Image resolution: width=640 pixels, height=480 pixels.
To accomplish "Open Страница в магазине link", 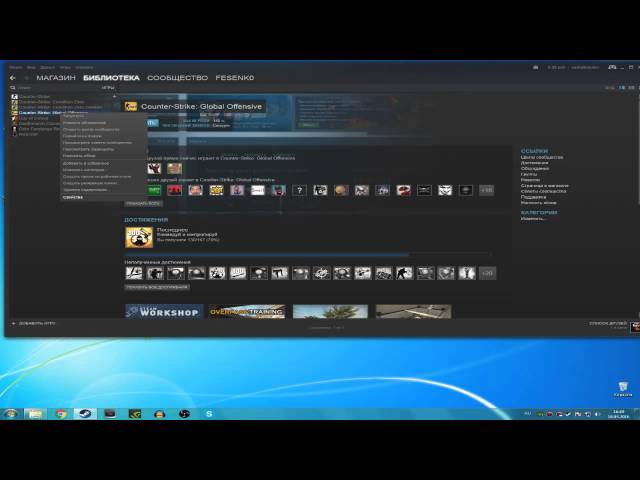I will coord(544,186).
